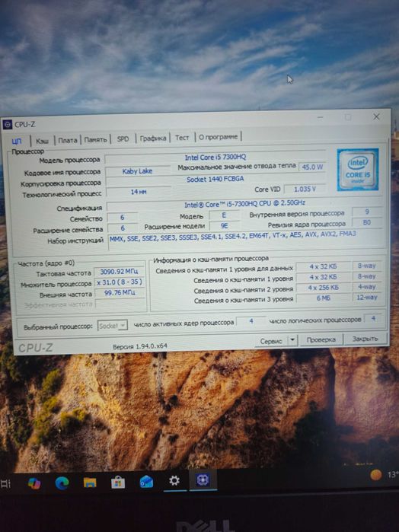
Task: Open File Explorer from the taskbar
Action: (x=90, y=483)
